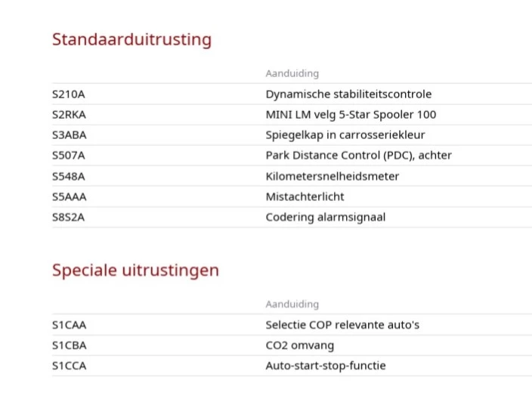Click Codering alarmsignaal entry
Screen dimensions: 532x399
326,217
